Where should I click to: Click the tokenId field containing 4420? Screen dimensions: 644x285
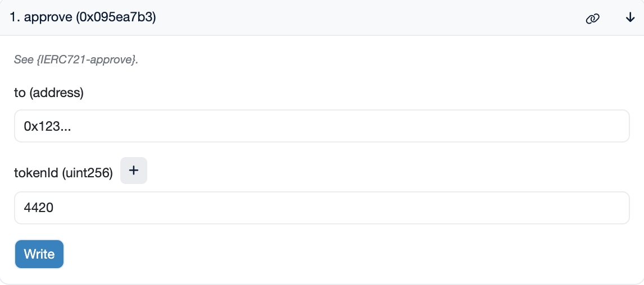click(x=321, y=208)
